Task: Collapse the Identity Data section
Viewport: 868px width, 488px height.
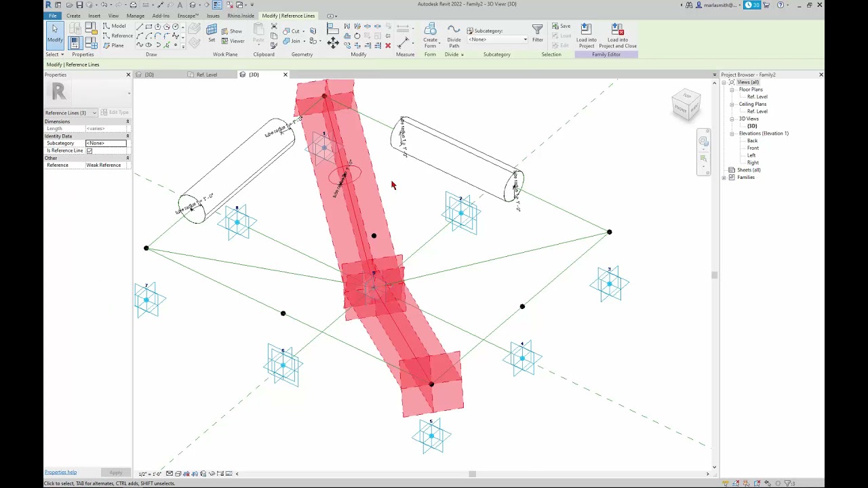Action: [x=127, y=136]
